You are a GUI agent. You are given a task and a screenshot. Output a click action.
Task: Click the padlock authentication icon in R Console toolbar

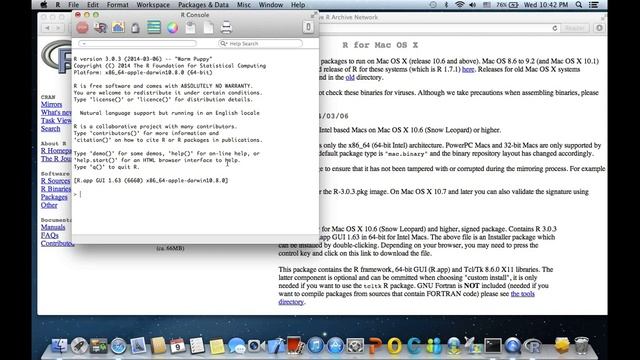tap(135, 28)
